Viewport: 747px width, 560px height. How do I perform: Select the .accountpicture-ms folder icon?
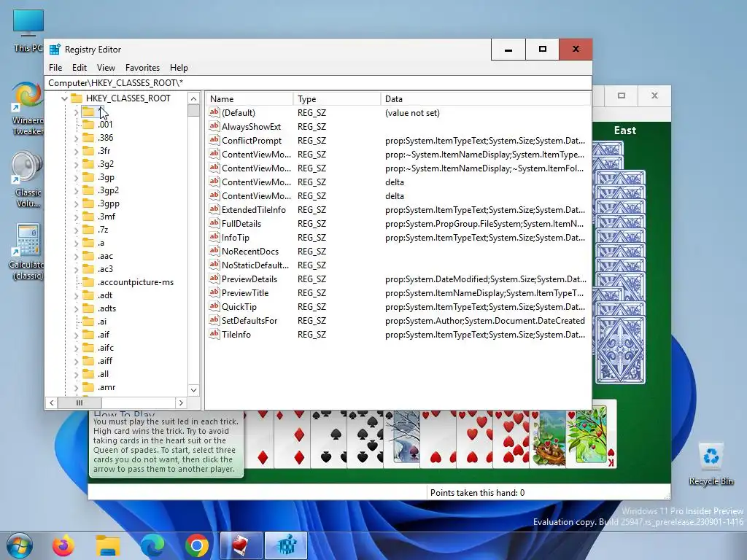point(88,282)
